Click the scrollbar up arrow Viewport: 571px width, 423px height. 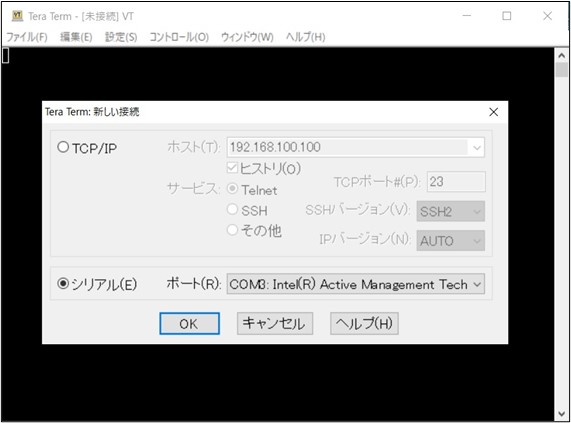[562, 55]
